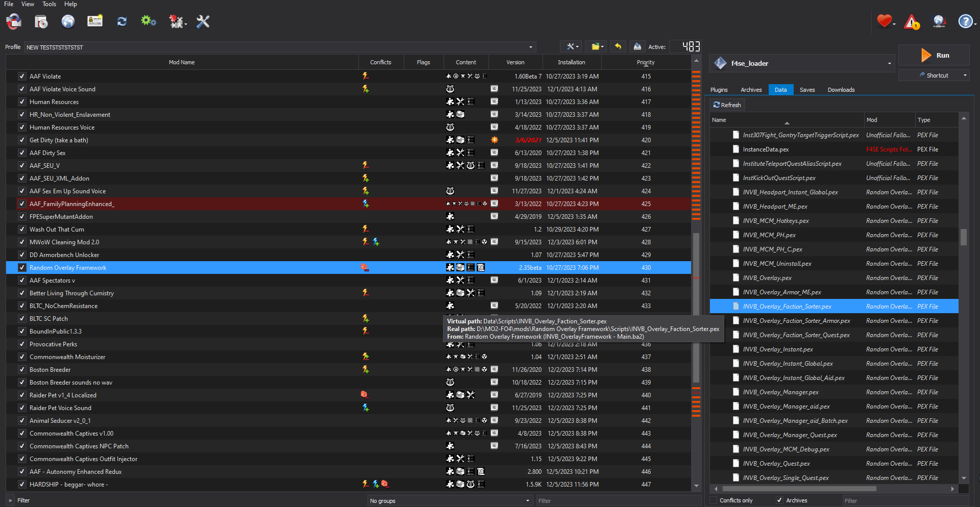Click the red heart endorse icon

(884, 21)
